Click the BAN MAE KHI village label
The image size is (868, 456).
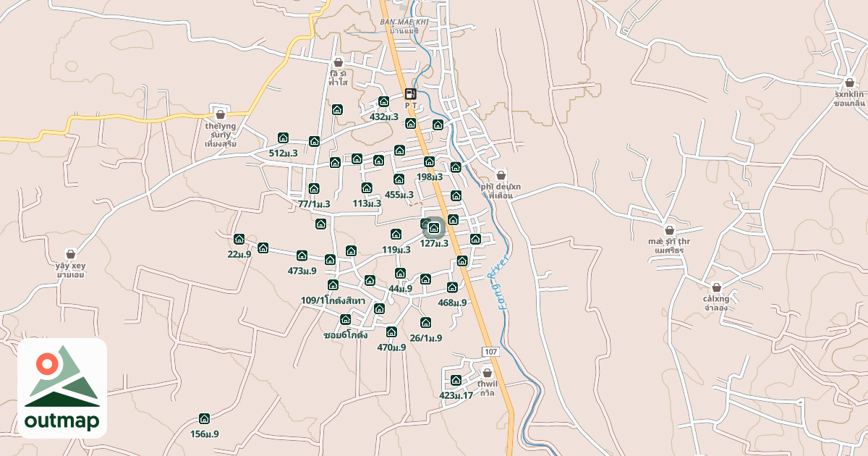pyautogui.click(x=404, y=22)
